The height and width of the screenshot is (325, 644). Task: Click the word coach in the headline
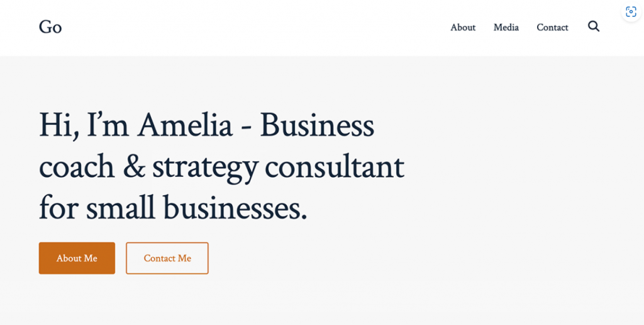(x=77, y=167)
